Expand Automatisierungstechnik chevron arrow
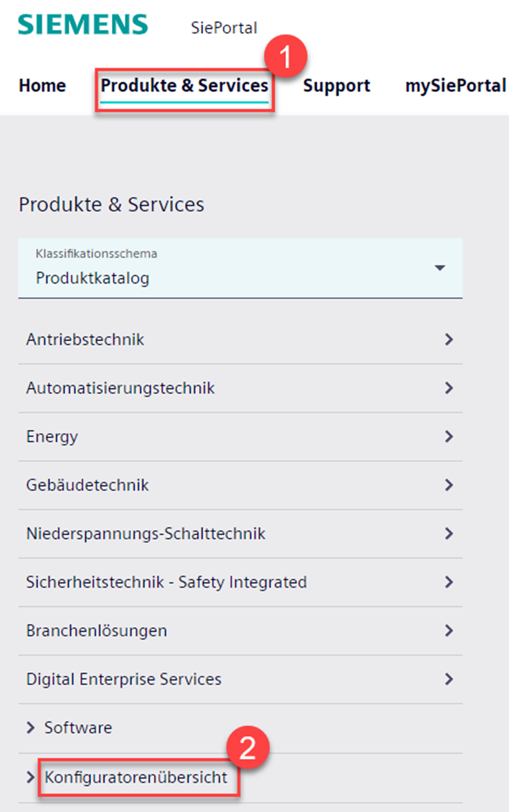This screenshot has width=509, height=812. point(449,388)
